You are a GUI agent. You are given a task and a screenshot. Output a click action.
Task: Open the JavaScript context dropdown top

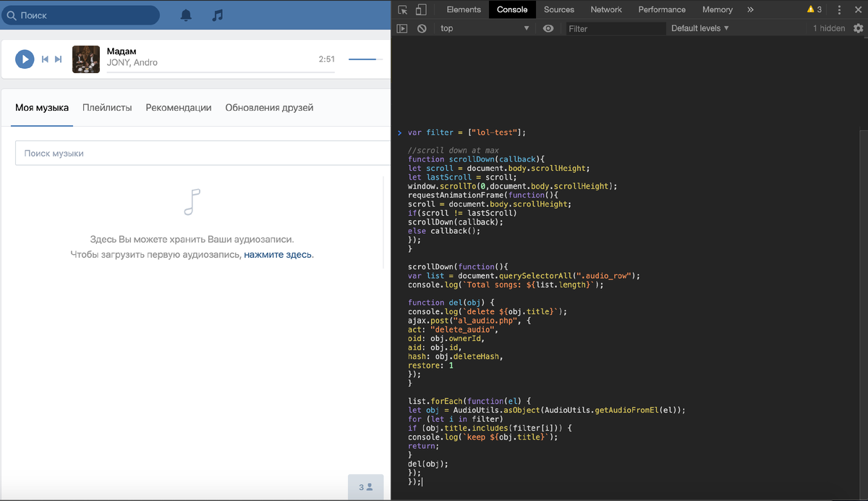485,28
